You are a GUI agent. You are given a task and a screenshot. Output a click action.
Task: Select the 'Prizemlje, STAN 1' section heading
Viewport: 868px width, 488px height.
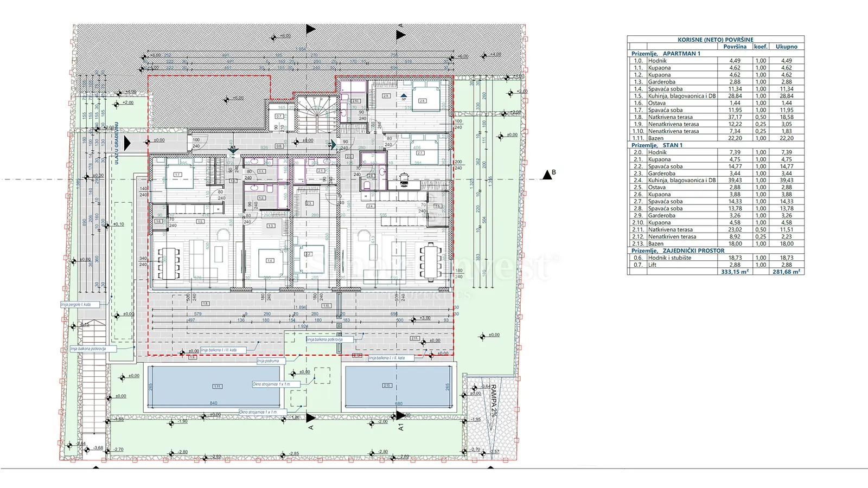pos(657,145)
